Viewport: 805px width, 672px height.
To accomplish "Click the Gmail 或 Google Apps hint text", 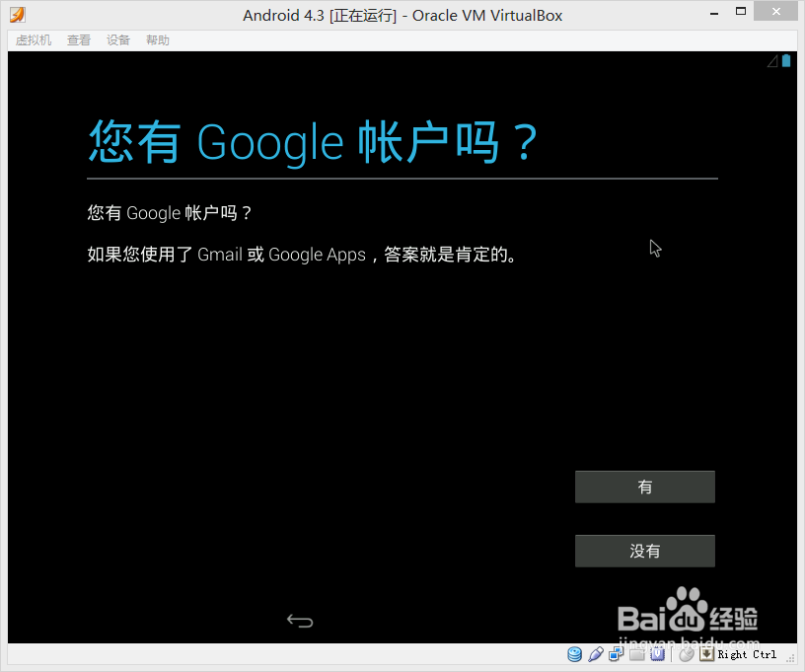I will [x=303, y=255].
